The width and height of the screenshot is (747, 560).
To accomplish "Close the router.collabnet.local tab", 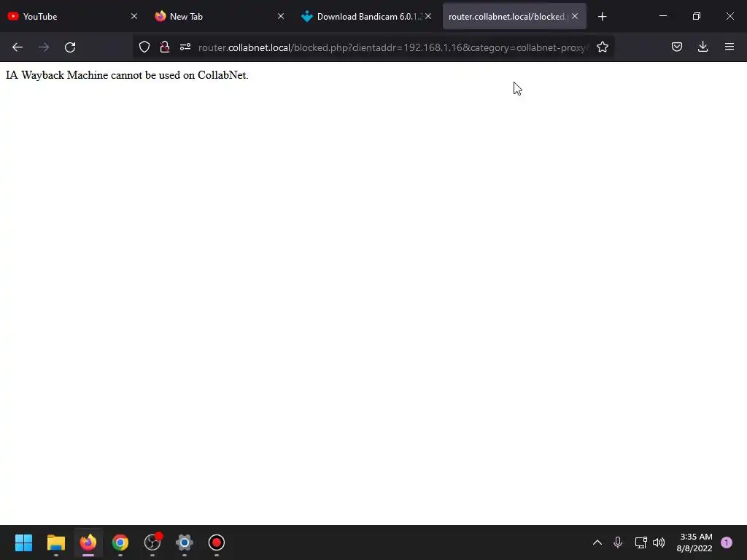I will point(575,16).
